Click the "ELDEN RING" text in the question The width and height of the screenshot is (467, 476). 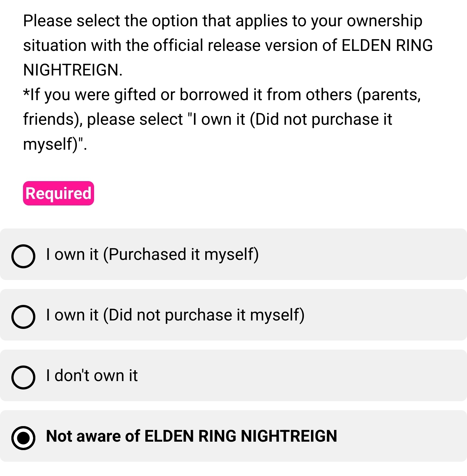[387, 46]
